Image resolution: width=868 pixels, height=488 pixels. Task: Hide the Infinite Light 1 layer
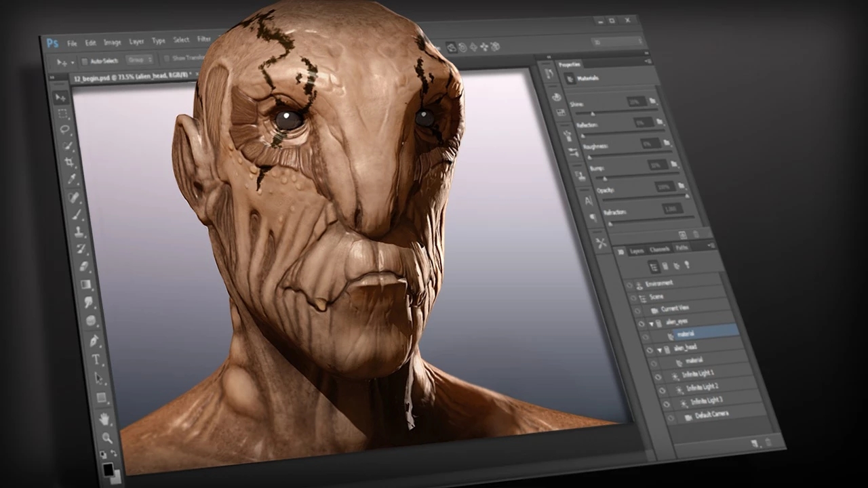pyautogui.click(x=656, y=376)
